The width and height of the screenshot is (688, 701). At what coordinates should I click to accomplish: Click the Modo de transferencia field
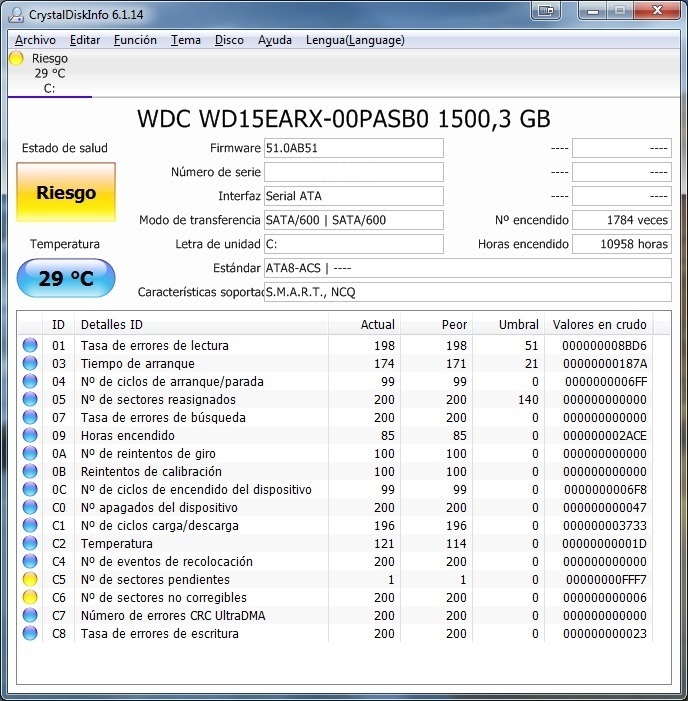(x=354, y=220)
